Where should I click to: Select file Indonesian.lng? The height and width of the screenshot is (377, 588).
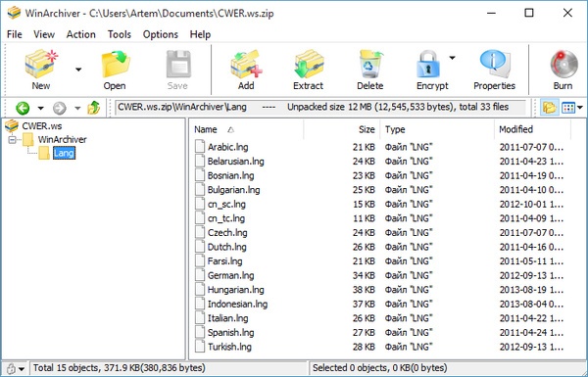(x=237, y=304)
